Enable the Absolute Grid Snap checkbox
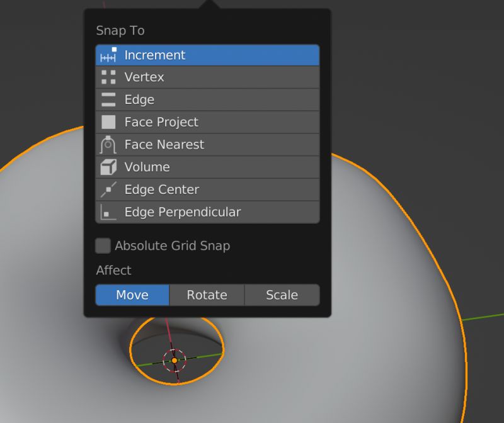The height and width of the screenshot is (423, 504). tap(103, 245)
